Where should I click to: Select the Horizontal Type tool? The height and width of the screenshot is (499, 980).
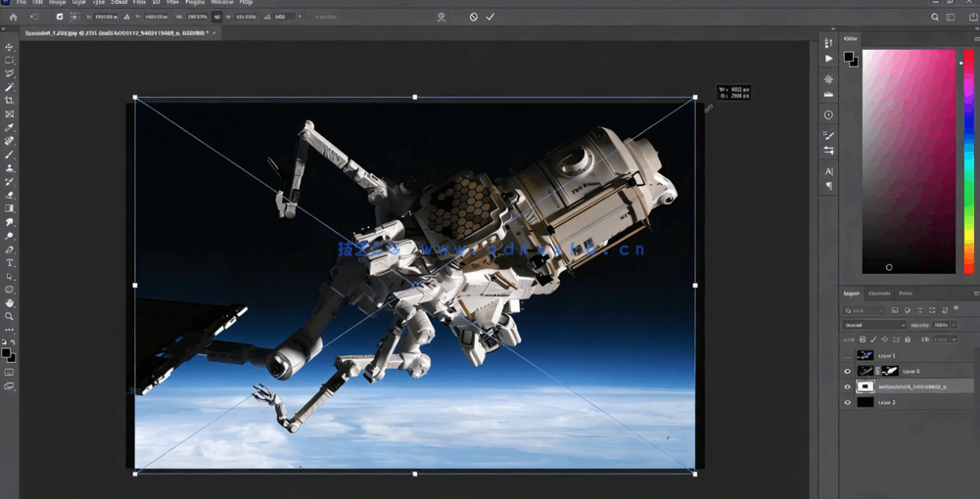click(x=10, y=263)
